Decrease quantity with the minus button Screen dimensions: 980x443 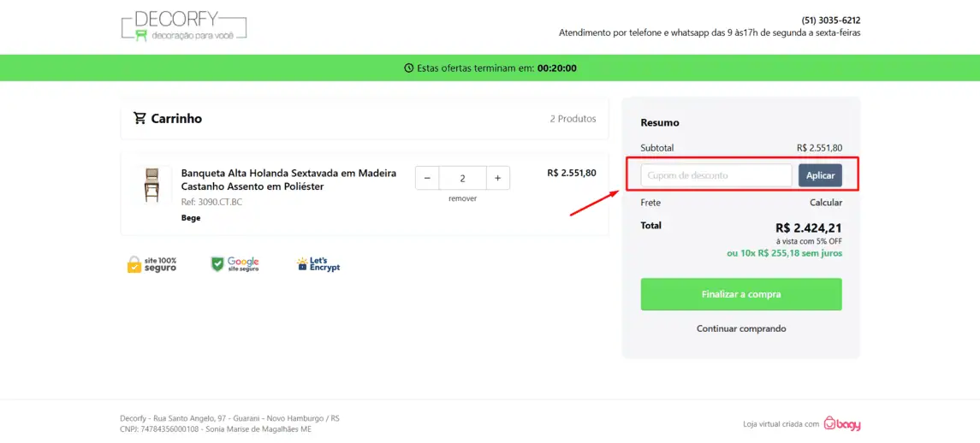click(427, 178)
